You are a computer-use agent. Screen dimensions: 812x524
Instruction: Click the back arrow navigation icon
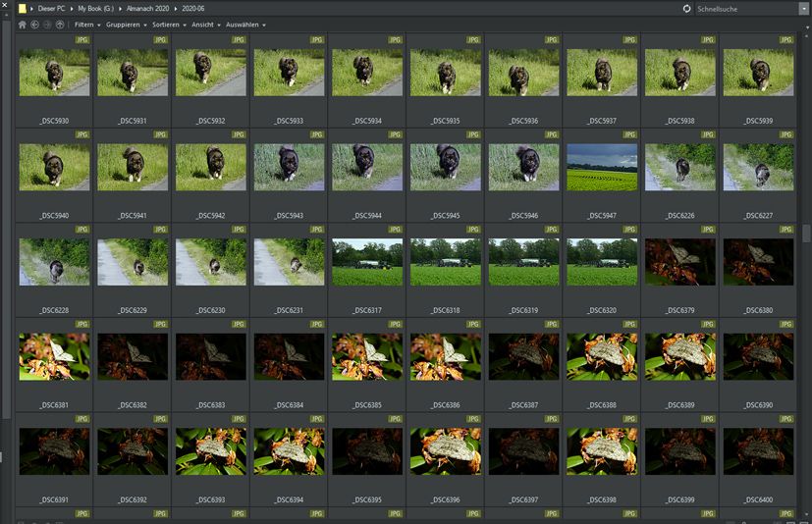click(x=35, y=24)
